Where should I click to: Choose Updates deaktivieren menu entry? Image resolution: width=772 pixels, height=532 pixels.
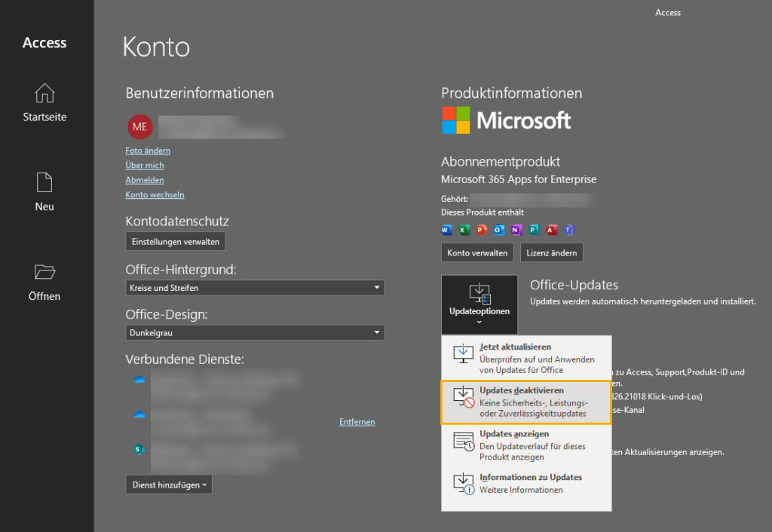(526, 402)
